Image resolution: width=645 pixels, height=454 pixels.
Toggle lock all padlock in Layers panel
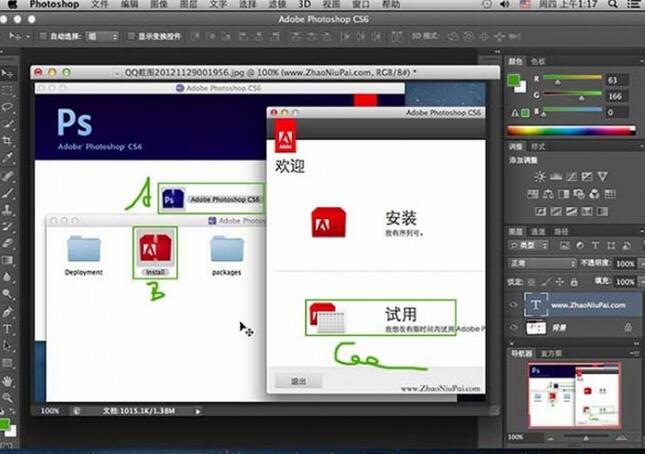click(x=574, y=282)
